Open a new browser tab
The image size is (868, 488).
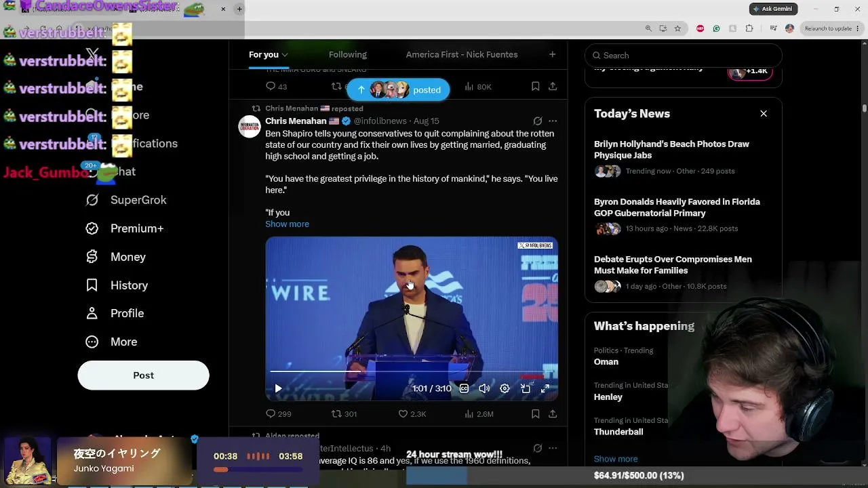(239, 9)
